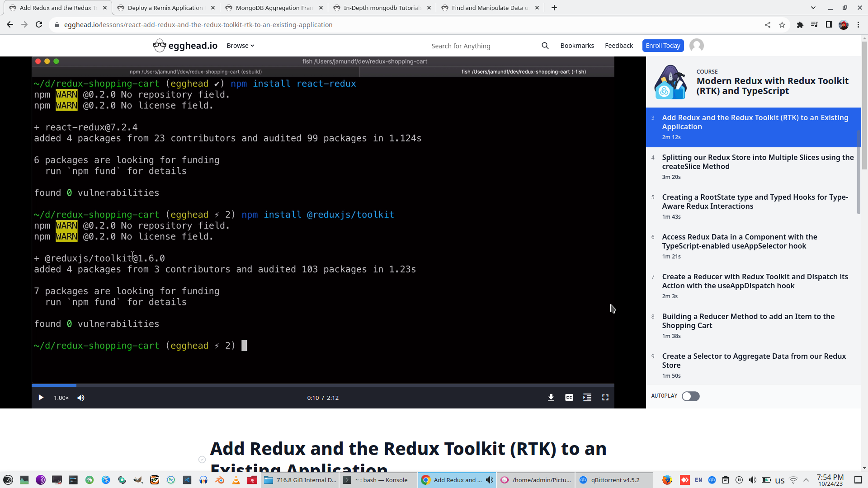Open the video transcript panel
868x488 pixels.
pos(587,398)
